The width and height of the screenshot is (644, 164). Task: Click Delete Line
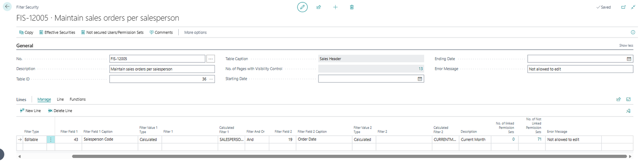[x=60, y=110]
